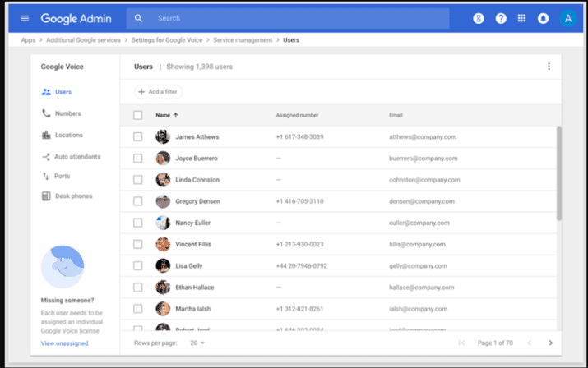Open the Google apps grid
This screenshot has width=588, height=368.
[x=521, y=18]
